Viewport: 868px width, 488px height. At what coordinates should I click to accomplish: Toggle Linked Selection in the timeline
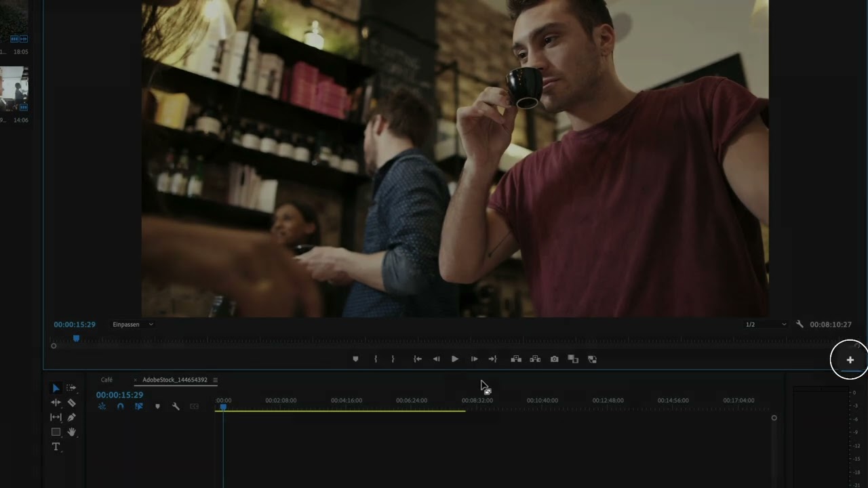138,407
